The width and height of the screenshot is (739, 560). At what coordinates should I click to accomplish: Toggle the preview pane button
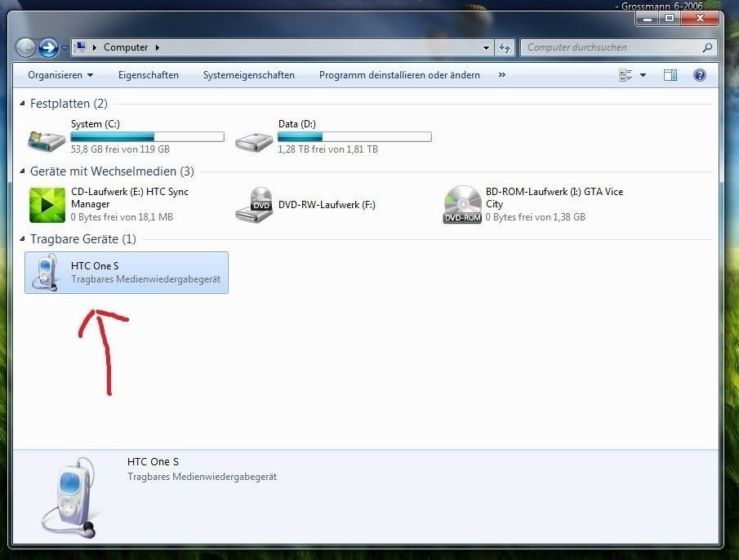point(670,75)
